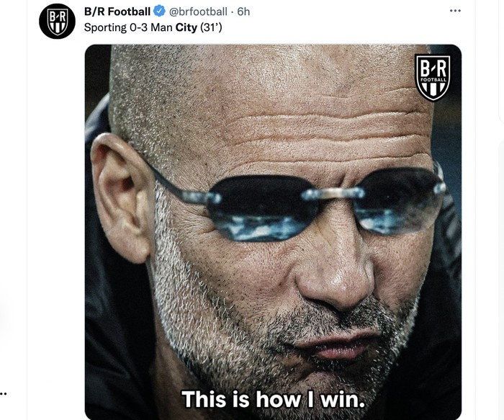Click the bold word City in tweet

coord(186,28)
